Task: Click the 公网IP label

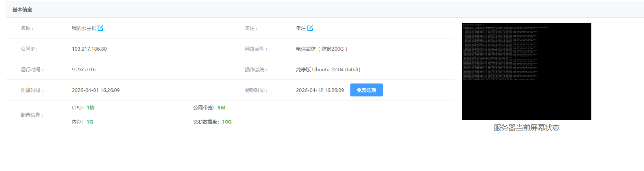Action: coord(29,49)
